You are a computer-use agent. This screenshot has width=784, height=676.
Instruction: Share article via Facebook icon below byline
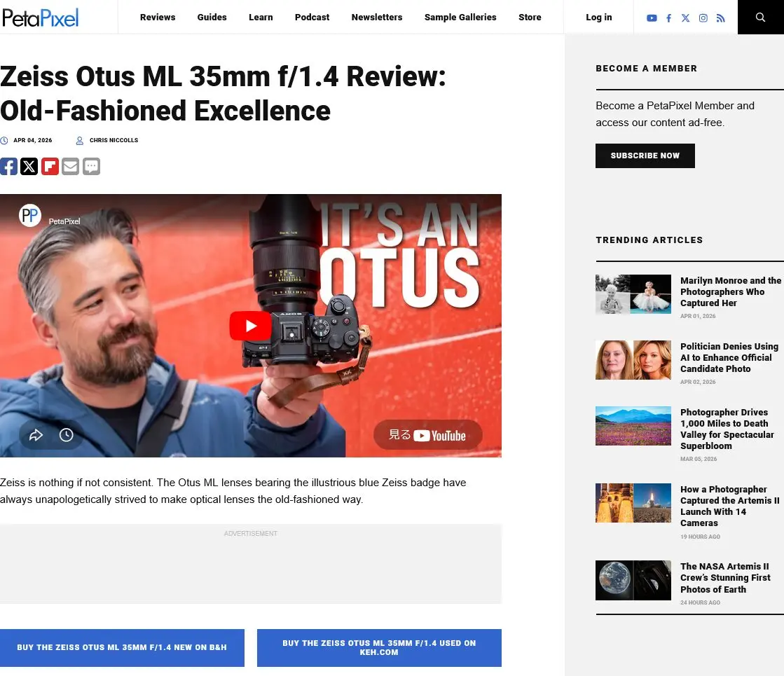coord(8,166)
